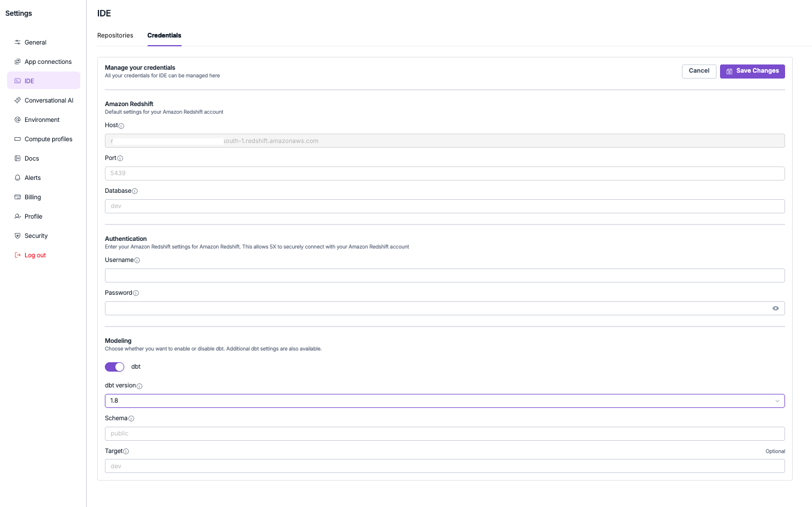This screenshot has height=507, width=812.
Task: Select the Credentials tab
Action: pos(164,35)
